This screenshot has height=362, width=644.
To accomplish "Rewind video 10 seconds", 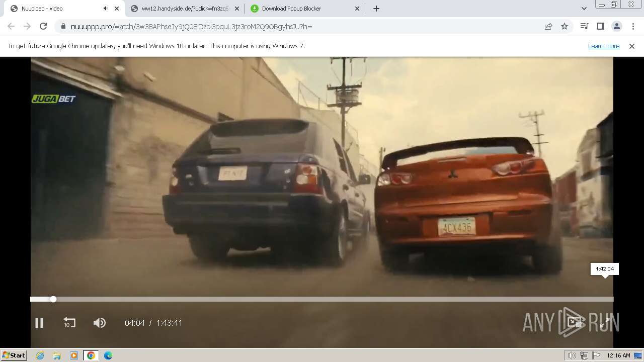I will [x=69, y=323].
